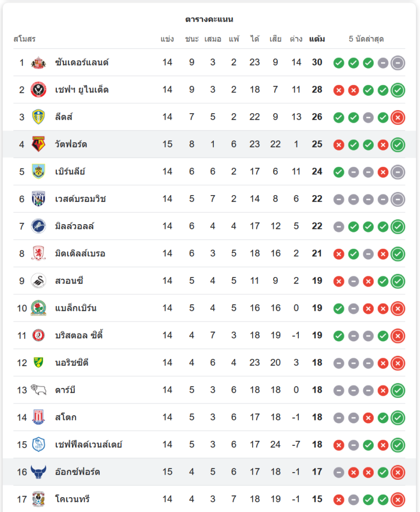
Task: Click the Leeds club crest
Action: coord(38,117)
